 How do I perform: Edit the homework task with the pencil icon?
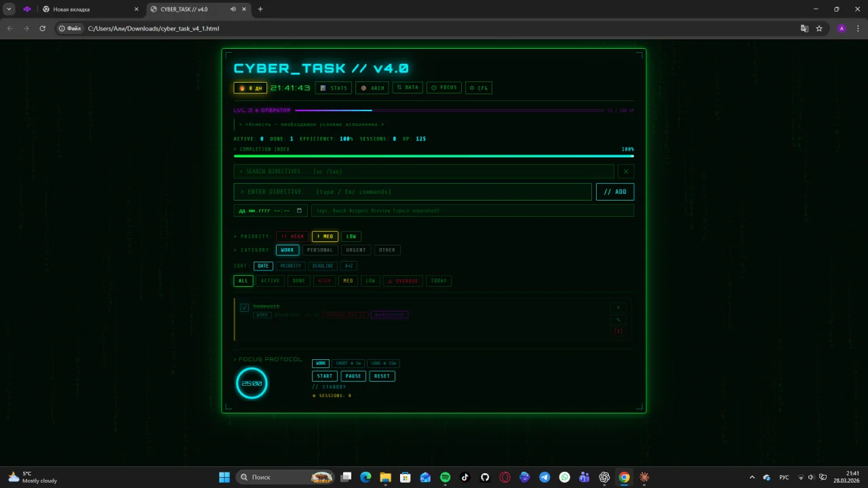point(618,319)
